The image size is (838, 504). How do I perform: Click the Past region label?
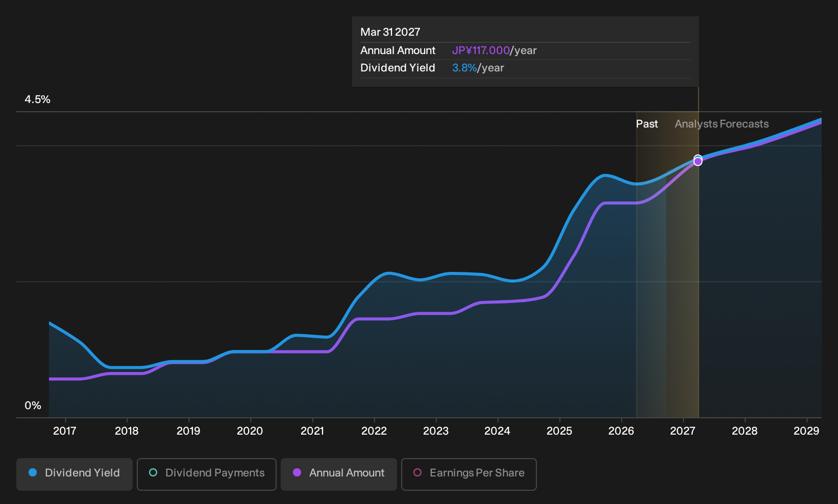[647, 124]
